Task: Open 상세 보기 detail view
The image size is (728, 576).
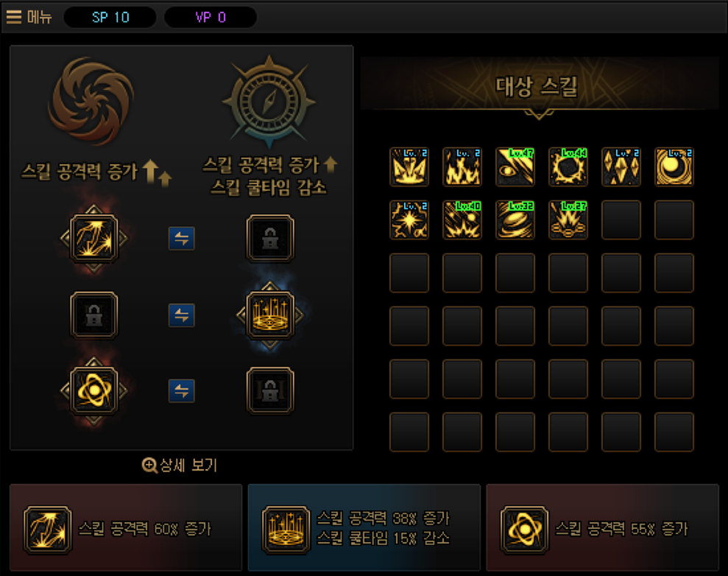Action: click(180, 465)
